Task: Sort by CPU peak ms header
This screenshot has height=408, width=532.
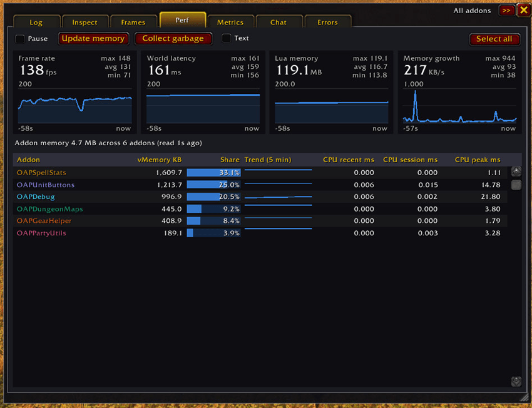Action: click(x=478, y=160)
